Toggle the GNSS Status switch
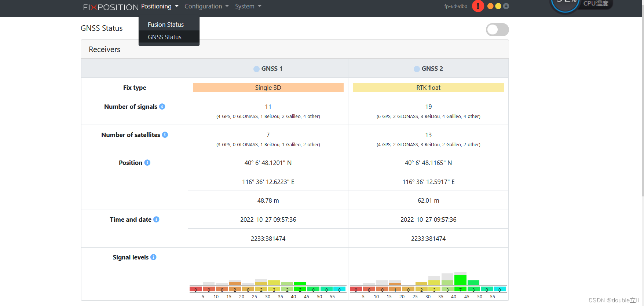 [497, 30]
